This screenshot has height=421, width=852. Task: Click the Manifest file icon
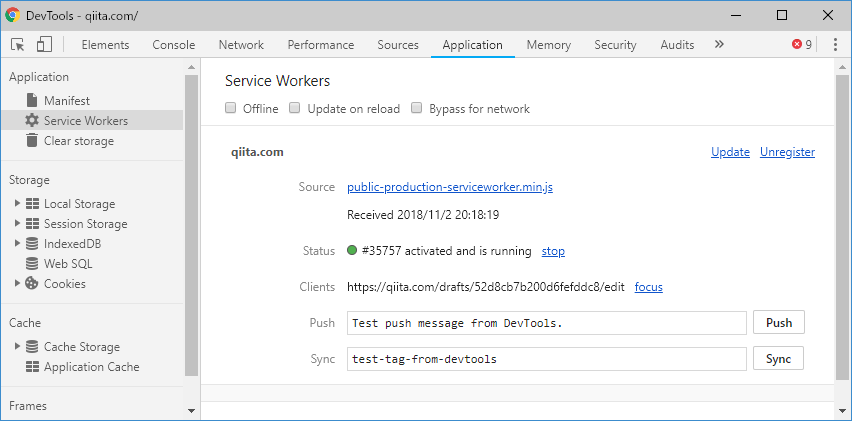click(32, 101)
